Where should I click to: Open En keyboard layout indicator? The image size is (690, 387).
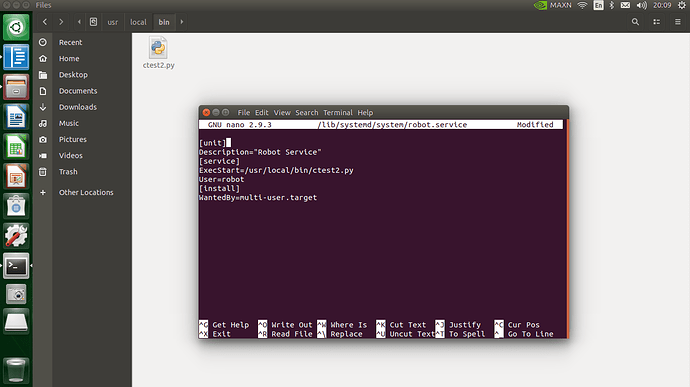(598, 5)
